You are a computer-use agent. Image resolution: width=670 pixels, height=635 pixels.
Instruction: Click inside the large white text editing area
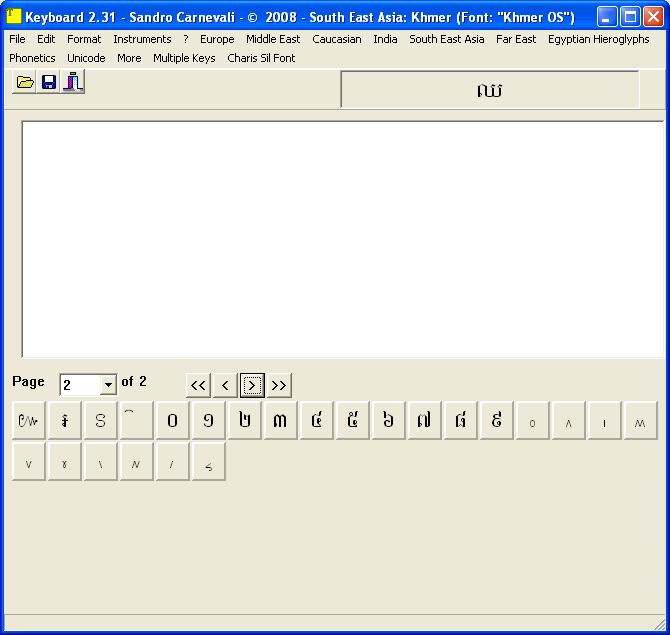343,239
